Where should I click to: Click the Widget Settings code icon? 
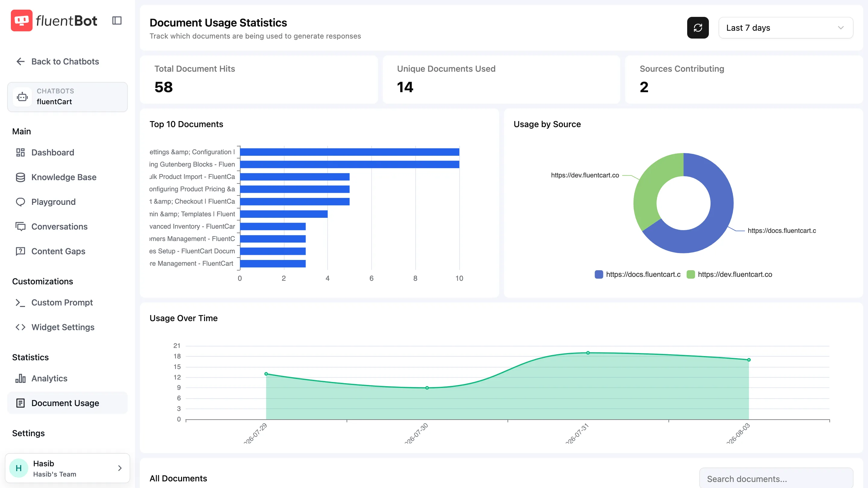pyautogui.click(x=20, y=327)
